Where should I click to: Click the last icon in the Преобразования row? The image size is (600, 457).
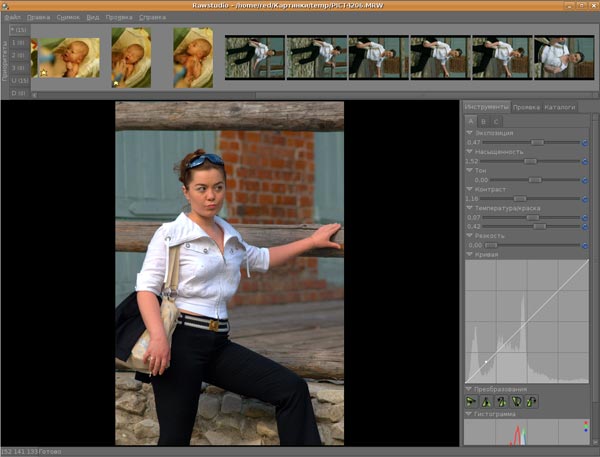(531, 401)
